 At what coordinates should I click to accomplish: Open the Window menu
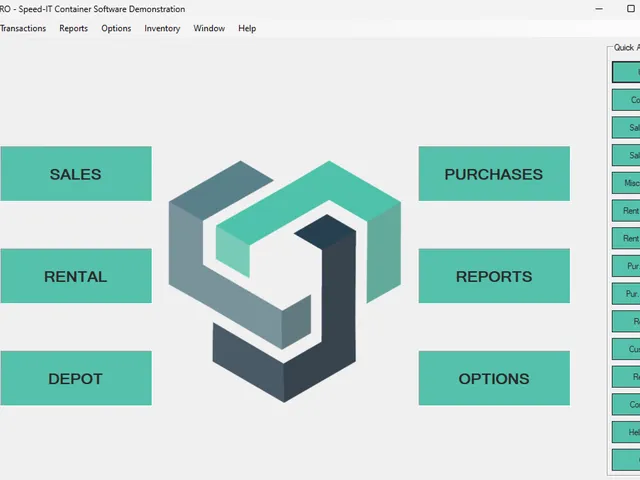coord(209,29)
